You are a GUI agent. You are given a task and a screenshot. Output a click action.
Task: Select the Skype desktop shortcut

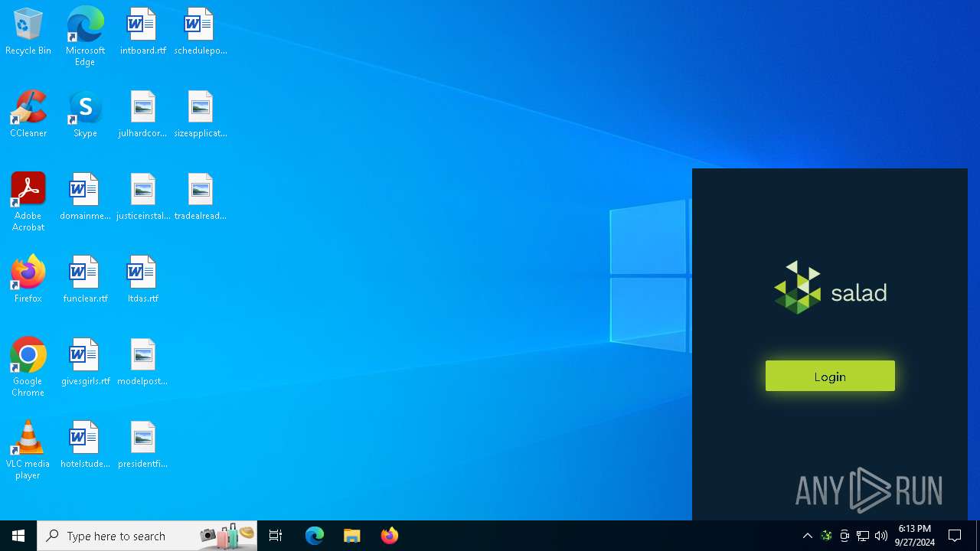coord(85,115)
